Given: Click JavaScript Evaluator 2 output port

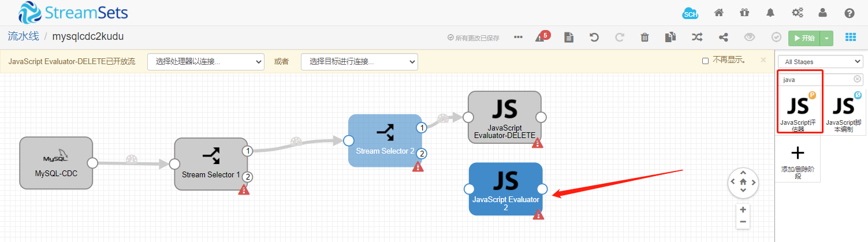Looking at the screenshot, I should click(542, 189).
